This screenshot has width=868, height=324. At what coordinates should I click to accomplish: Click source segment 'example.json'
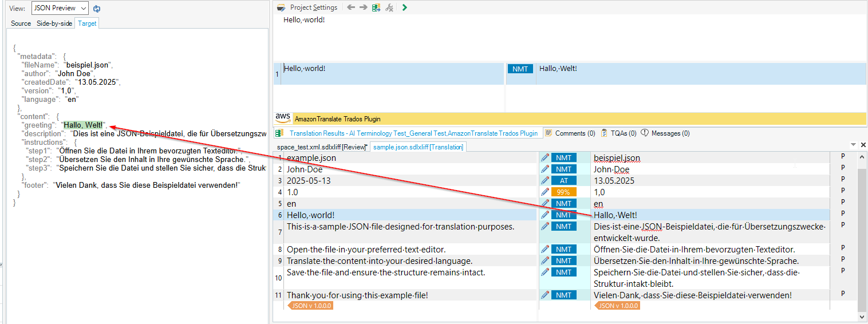point(311,157)
